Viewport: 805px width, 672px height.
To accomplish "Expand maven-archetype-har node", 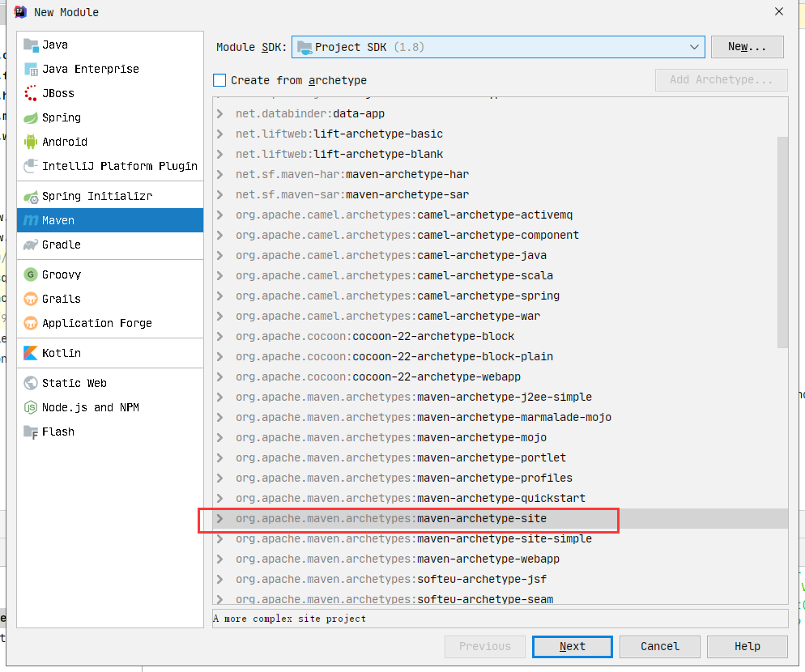I will pos(219,175).
